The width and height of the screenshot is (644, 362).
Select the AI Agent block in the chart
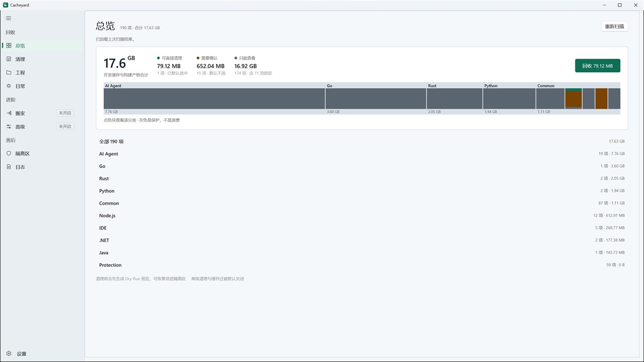click(214, 98)
